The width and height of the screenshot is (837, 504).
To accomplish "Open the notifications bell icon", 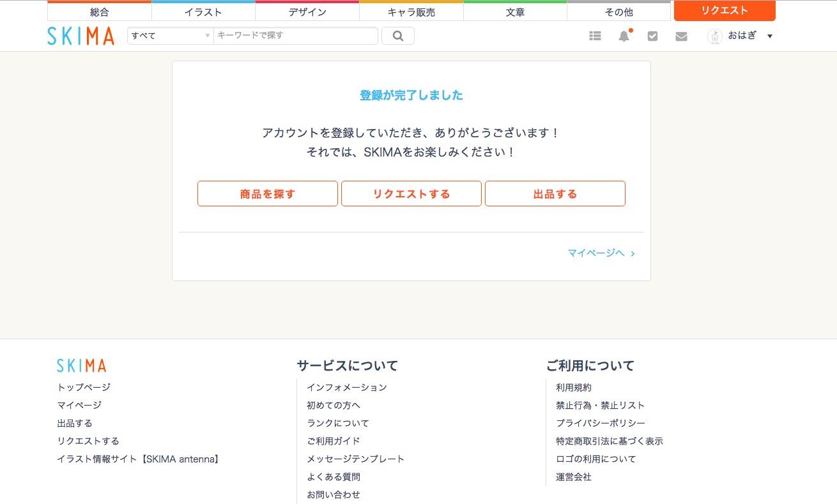I will pyautogui.click(x=624, y=36).
